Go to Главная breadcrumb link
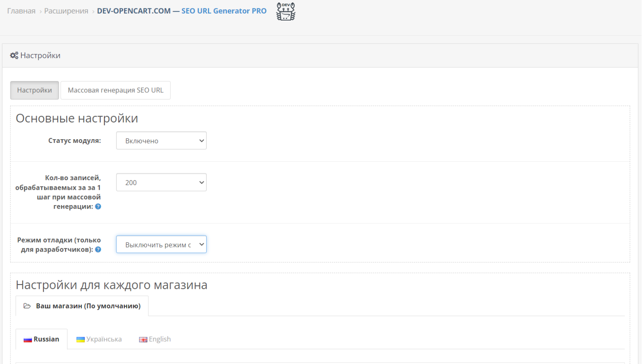 tap(21, 11)
